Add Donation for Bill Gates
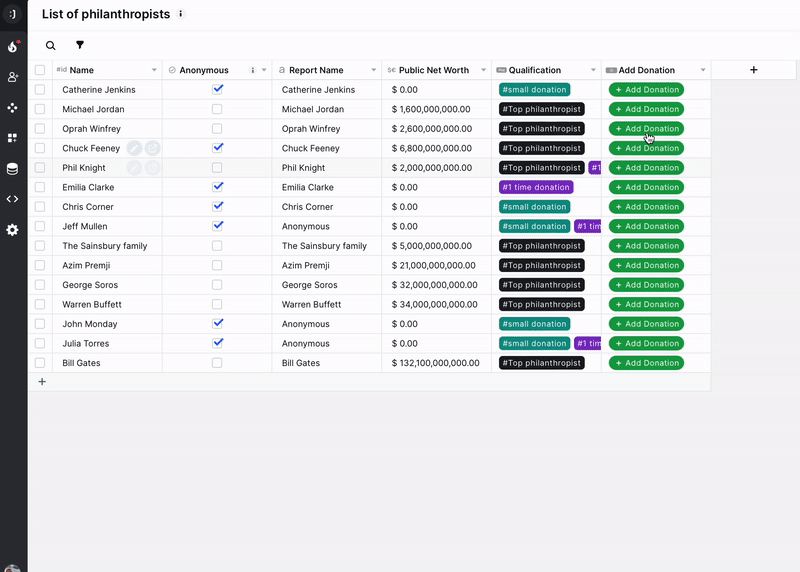800x572 pixels. (646, 363)
